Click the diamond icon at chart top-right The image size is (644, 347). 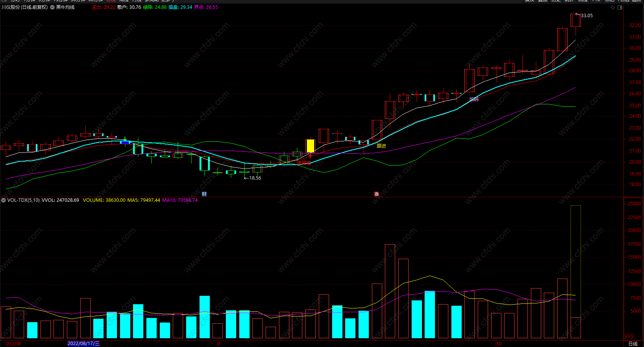[x=613, y=7]
